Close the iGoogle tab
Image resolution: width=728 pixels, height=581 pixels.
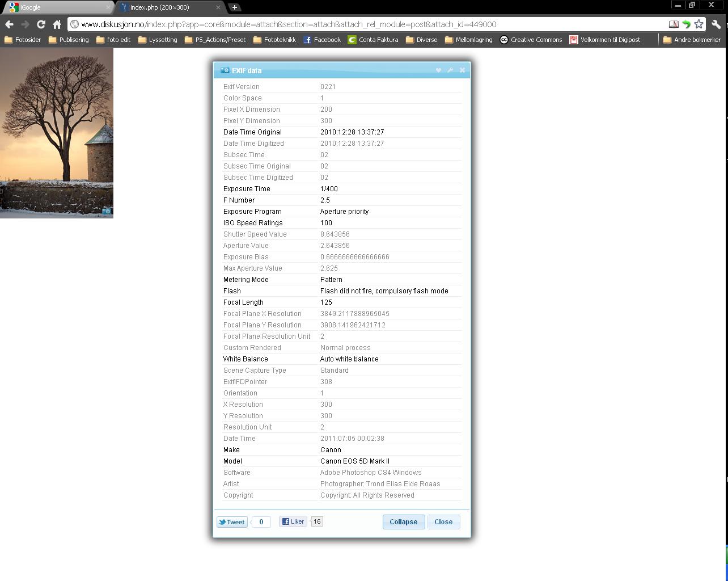tap(108, 7)
